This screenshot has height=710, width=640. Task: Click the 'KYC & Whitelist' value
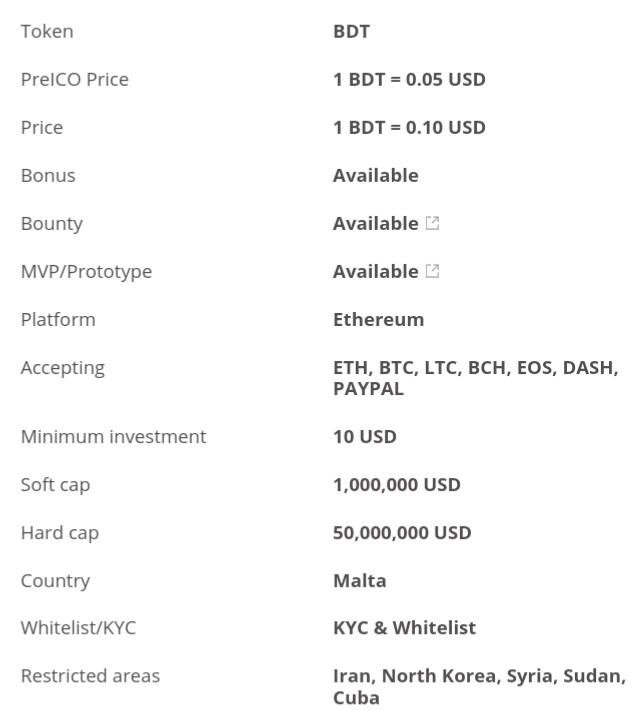(x=404, y=628)
